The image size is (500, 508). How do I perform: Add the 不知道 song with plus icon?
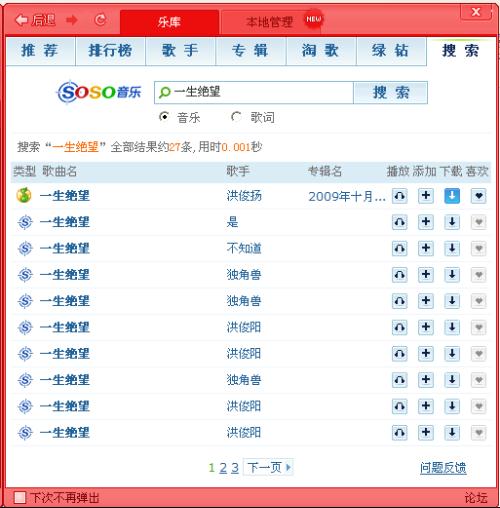pos(426,248)
